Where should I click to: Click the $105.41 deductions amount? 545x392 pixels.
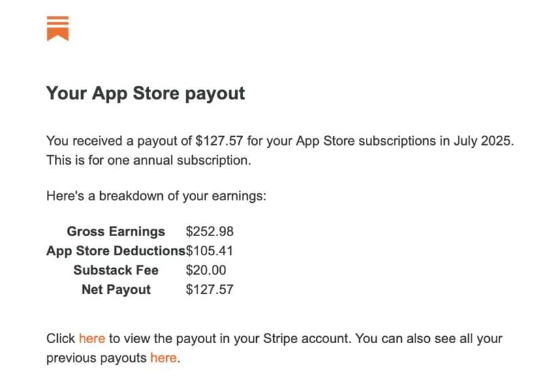point(209,250)
